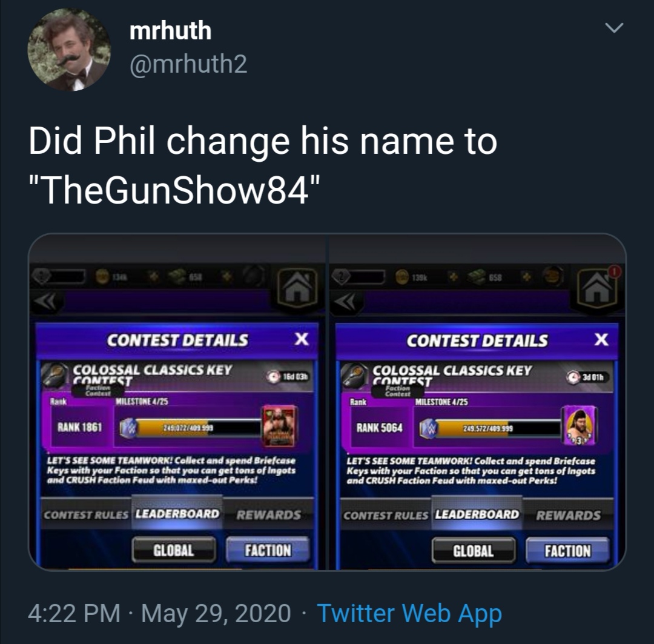Close the right Contest Details panel
This screenshot has height=644, width=654.
[x=601, y=339]
